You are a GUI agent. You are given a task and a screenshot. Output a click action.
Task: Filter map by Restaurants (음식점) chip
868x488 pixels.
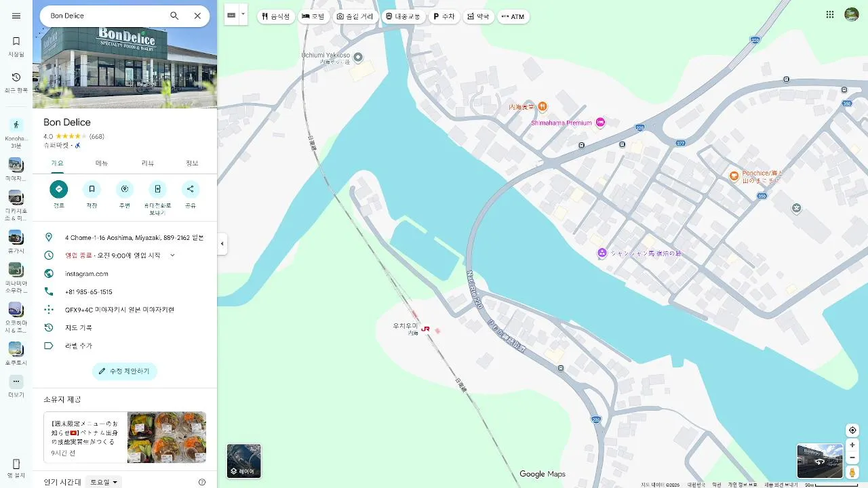pos(276,16)
